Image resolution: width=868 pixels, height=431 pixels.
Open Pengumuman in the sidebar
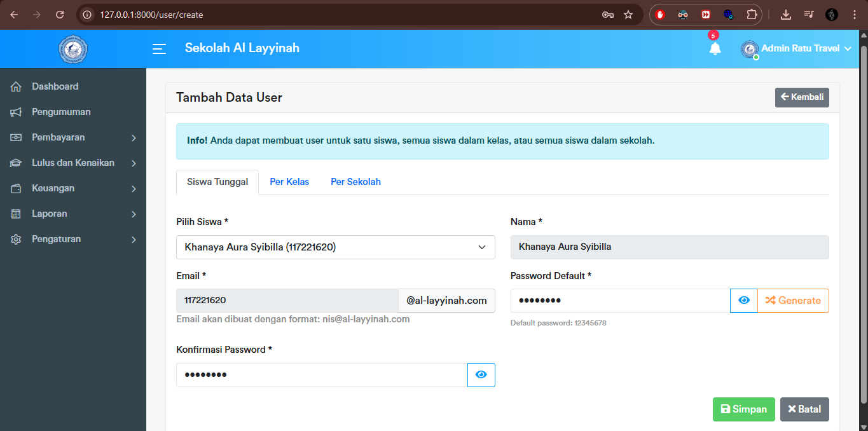pos(61,112)
